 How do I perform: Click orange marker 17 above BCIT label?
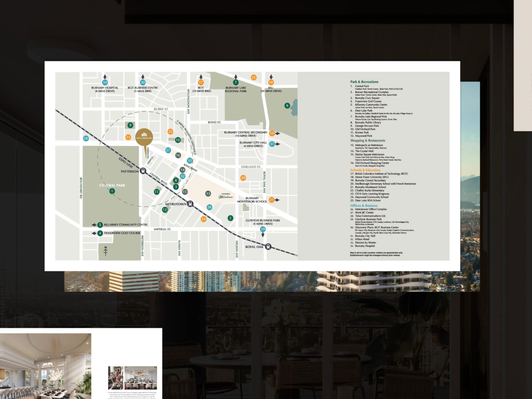(x=201, y=82)
